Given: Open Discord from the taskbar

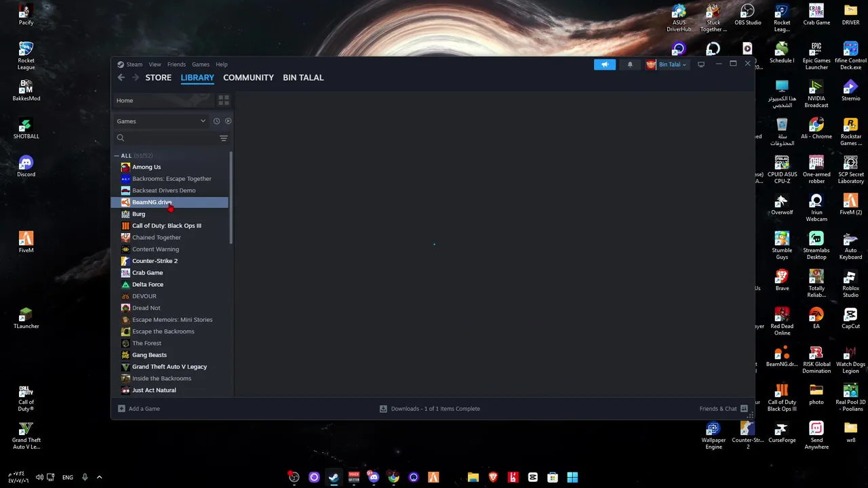Looking at the screenshot, I should pos(374,477).
